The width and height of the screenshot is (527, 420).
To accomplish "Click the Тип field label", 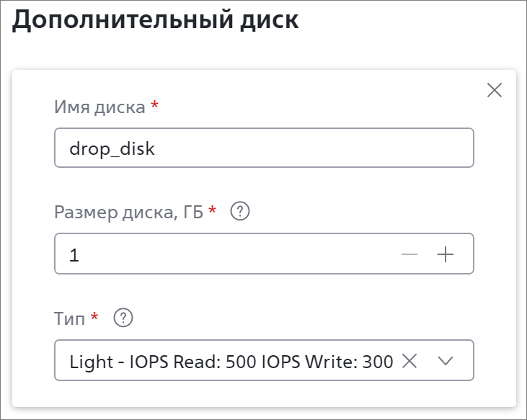I will 70,318.
